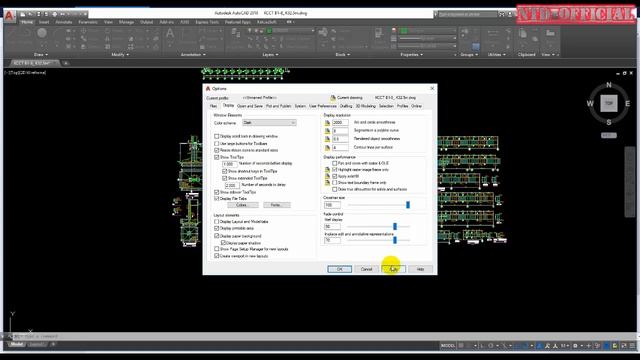Click the Plot icon in Quick Access toolbar
The width and height of the screenshot is (640, 360).
tap(54, 14)
